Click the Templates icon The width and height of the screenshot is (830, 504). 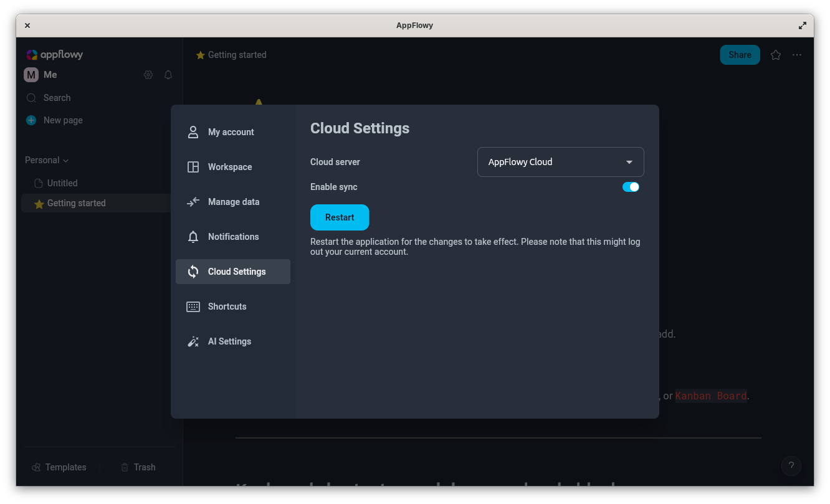36,467
